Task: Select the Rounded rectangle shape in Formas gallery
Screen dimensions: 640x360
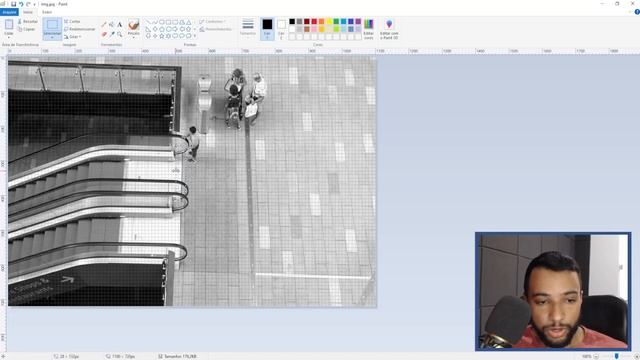Action: [175, 22]
